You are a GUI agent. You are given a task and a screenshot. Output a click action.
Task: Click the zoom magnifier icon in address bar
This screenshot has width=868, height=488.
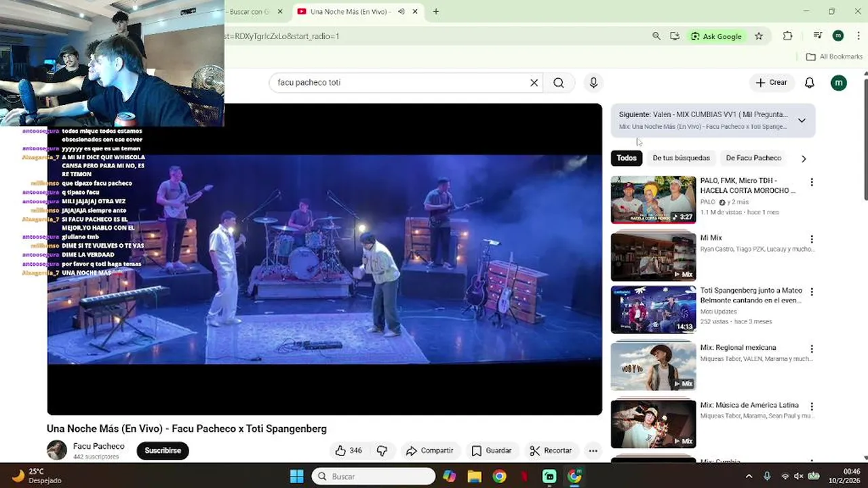pos(656,36)
